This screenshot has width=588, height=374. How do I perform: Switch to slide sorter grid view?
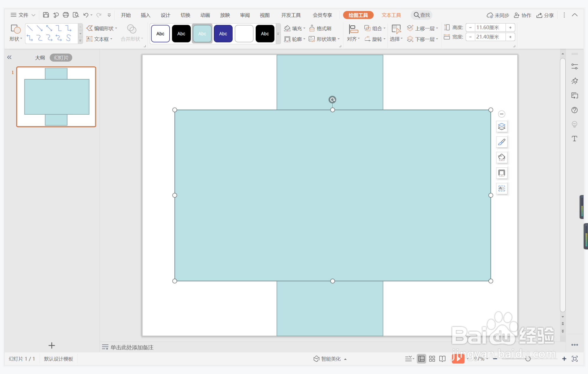[432, 359]
